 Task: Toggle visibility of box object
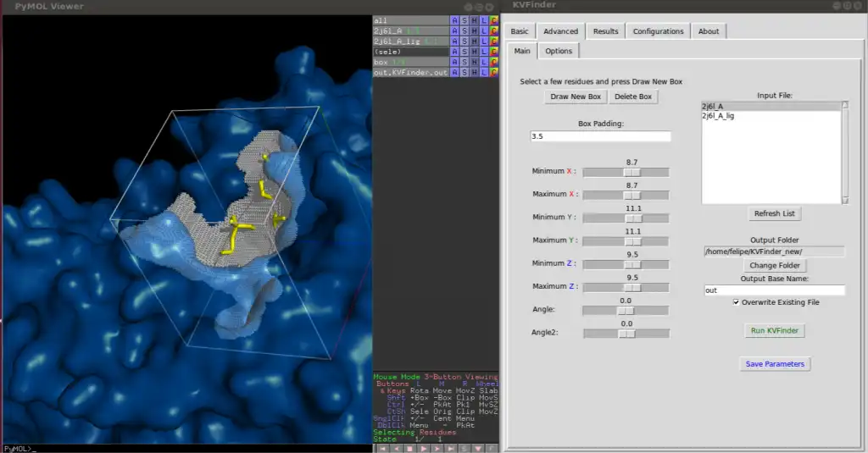click(411, 62)
